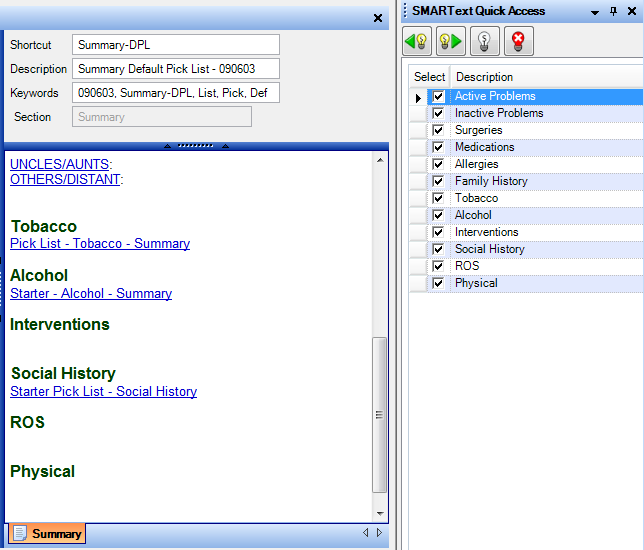644x550 pixels.
Task: Toggle the Allergies checkbox
Action: (x=438, y=164)
